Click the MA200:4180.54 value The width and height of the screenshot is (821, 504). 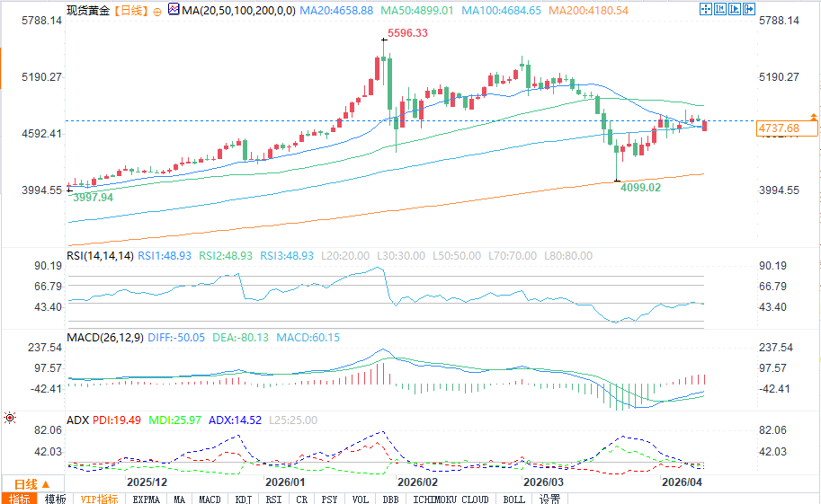coord(588,10)
